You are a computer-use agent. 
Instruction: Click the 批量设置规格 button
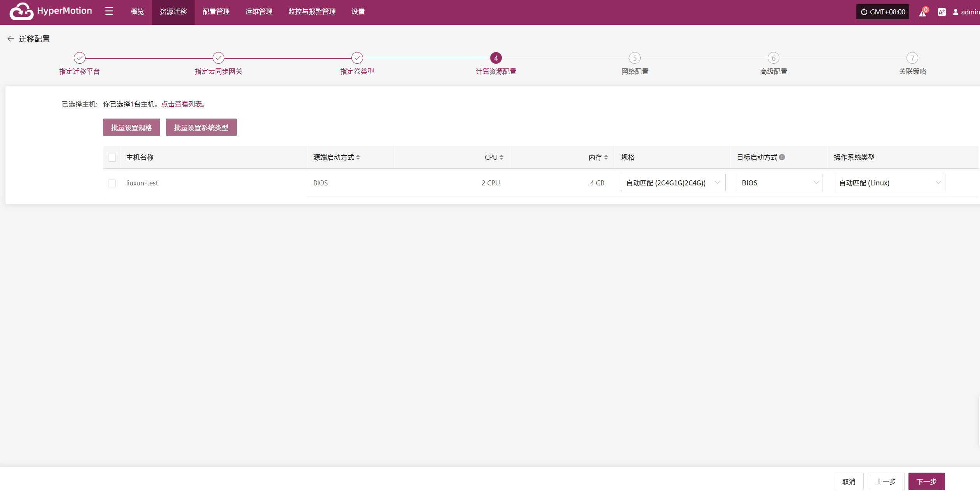(x=131, y=127)
